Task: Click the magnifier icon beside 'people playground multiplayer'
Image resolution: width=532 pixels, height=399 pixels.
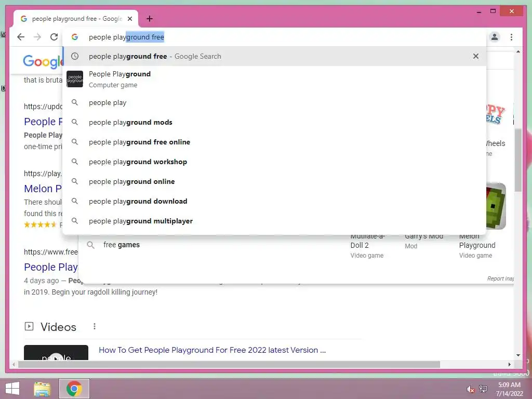Action: click(75, 221)
